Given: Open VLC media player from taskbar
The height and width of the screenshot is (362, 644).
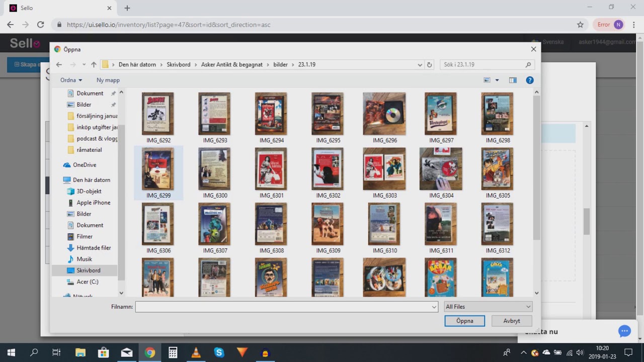Looking at the screenshot, I should [196, 352].
